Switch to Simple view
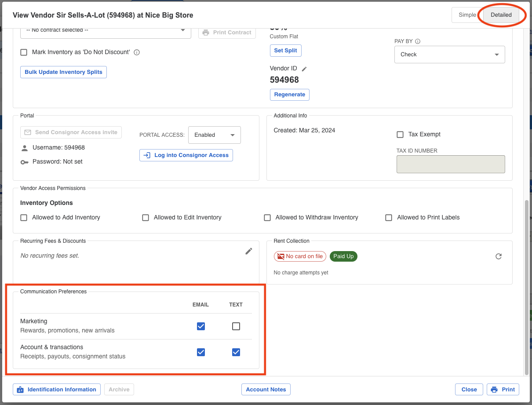 pyautogui.click(x=467, y=15)
